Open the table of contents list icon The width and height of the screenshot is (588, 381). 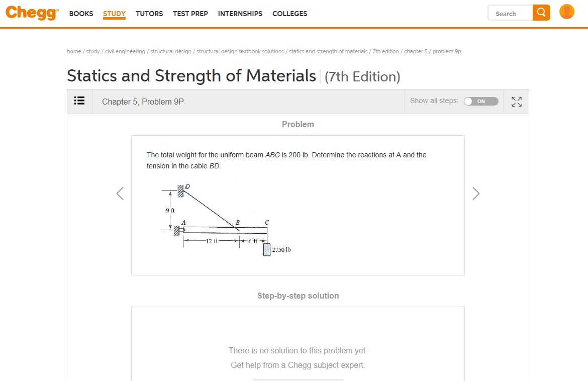(x=79, y=101)
